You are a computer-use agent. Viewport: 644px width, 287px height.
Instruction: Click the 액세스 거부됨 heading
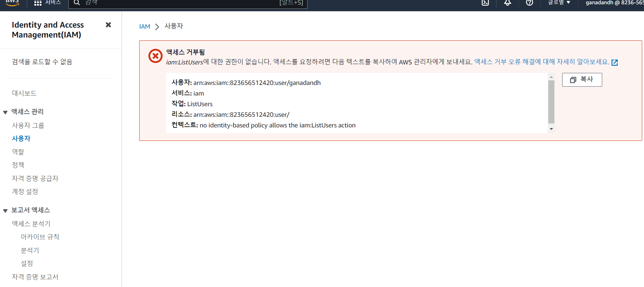[x=186, y=52]
